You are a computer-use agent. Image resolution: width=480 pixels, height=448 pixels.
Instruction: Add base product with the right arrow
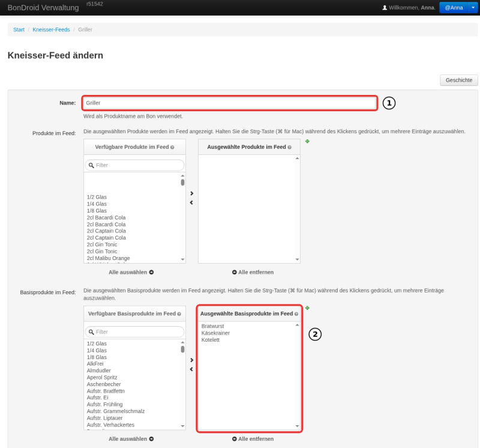point(191,360)
